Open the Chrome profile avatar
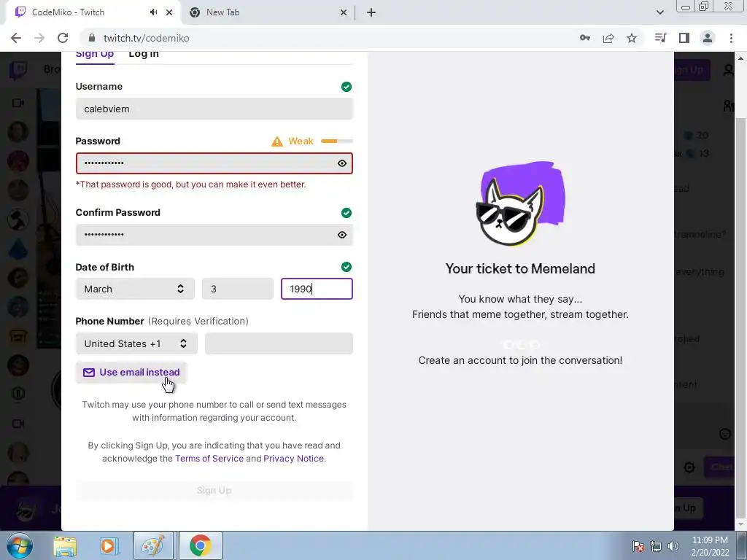 coord(708,38)
